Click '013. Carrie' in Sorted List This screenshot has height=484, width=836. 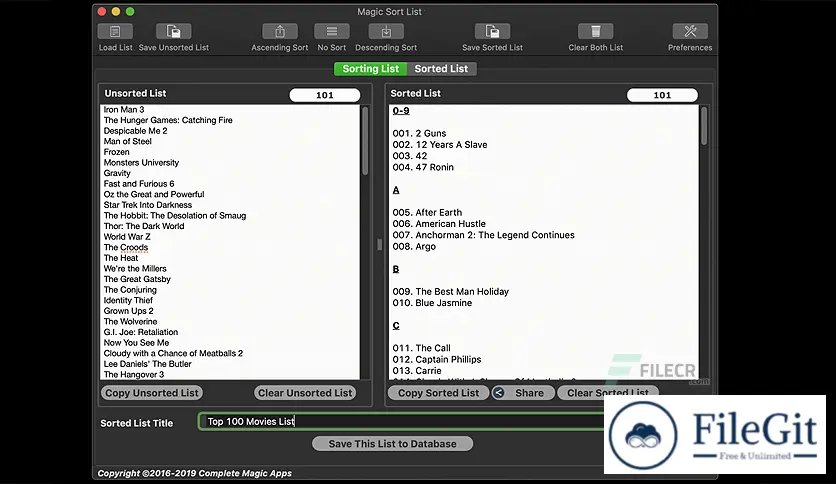coord(417,370)
